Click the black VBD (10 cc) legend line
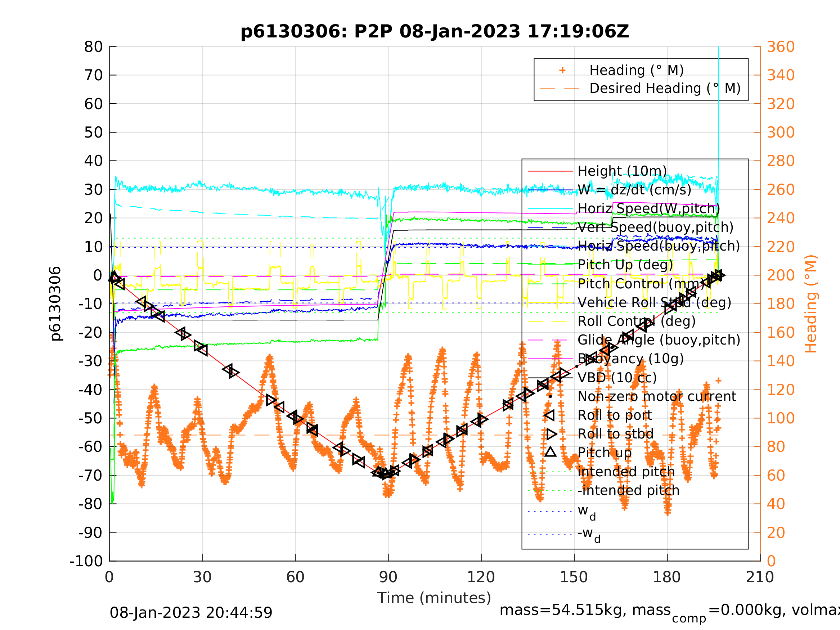The height and width of the screenshot is (630, 840). click(550, 378)
